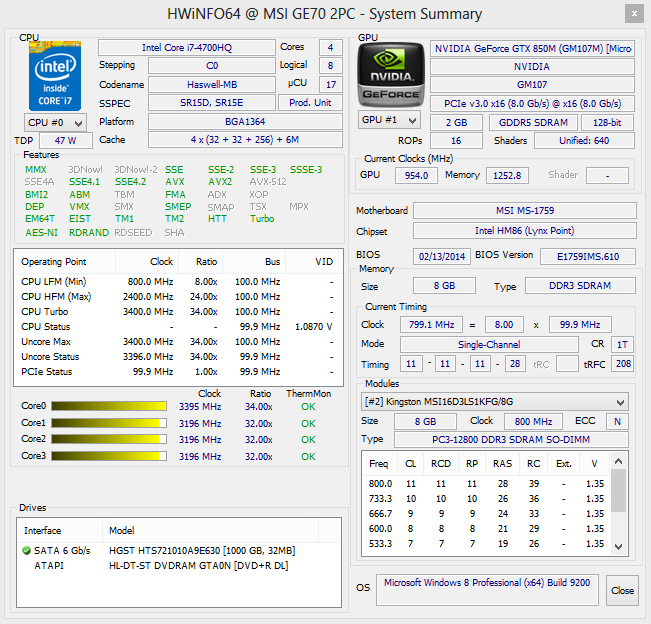
Task: Click the memory timings scrollbar up arrow
Action: click(618, 461)
